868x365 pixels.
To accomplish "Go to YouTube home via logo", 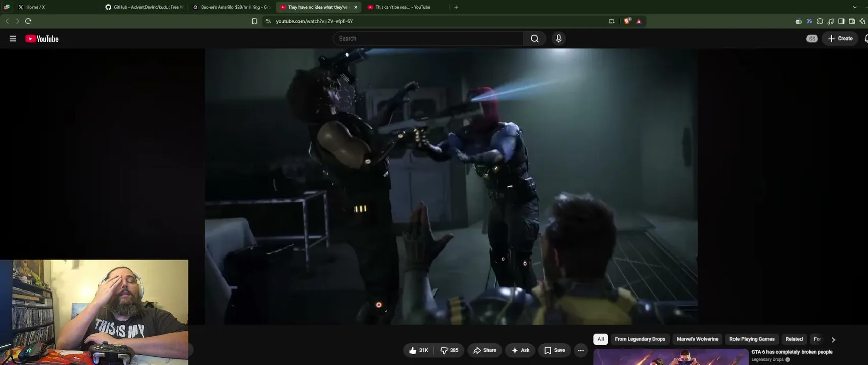I will coord(42,39).
